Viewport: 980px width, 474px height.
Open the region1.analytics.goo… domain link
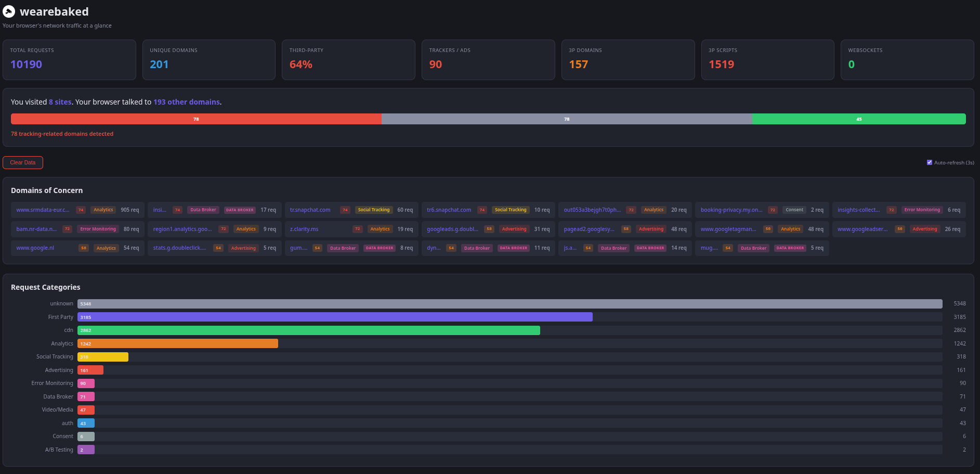click(182, 229)
